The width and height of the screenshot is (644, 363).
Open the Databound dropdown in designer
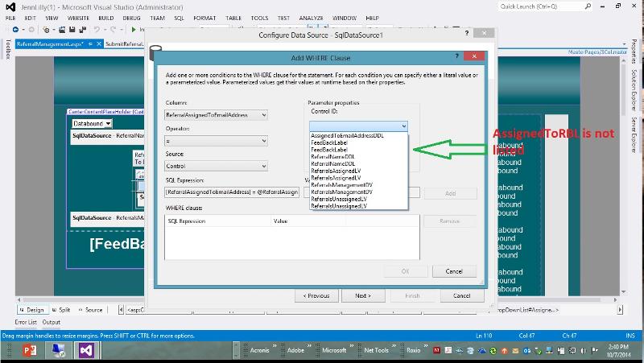(x=108, y=124)
